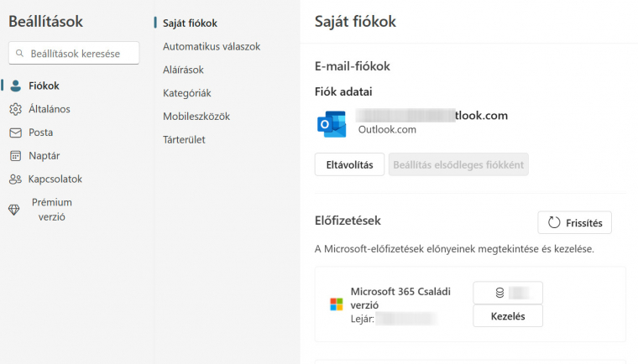
Task: Select Automatikus válaszok submenu item
Action: (x=212, y=47)
